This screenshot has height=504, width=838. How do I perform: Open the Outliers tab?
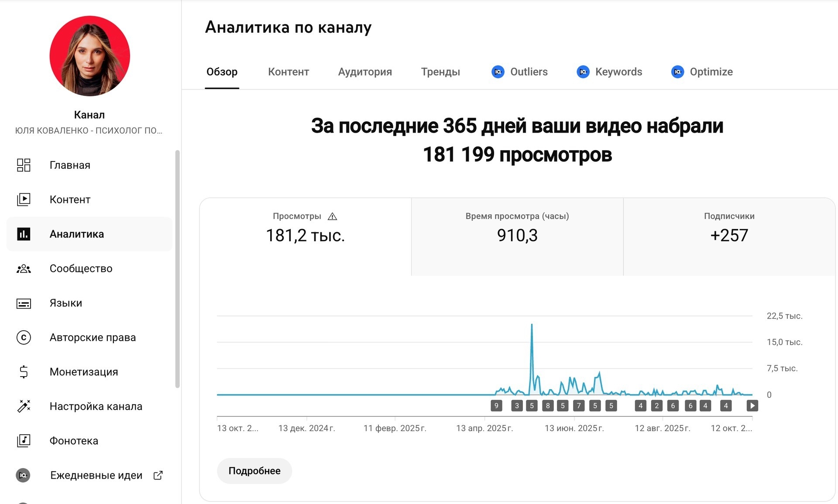(x=519, y=72)
